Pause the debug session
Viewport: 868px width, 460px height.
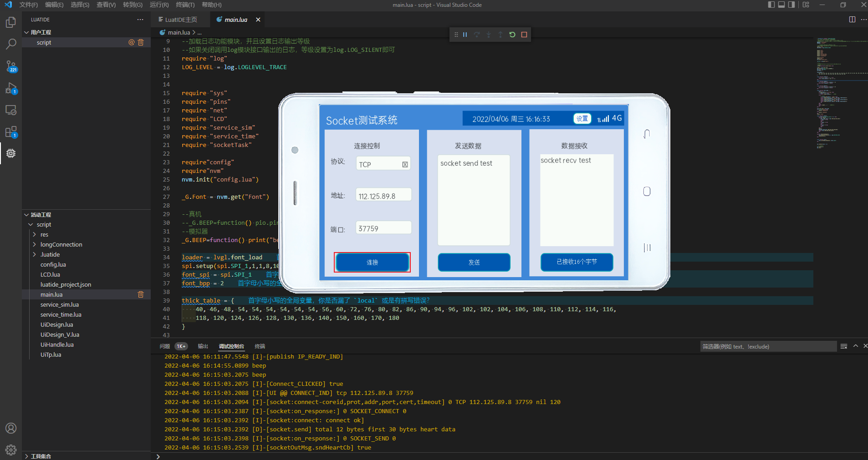465,35
